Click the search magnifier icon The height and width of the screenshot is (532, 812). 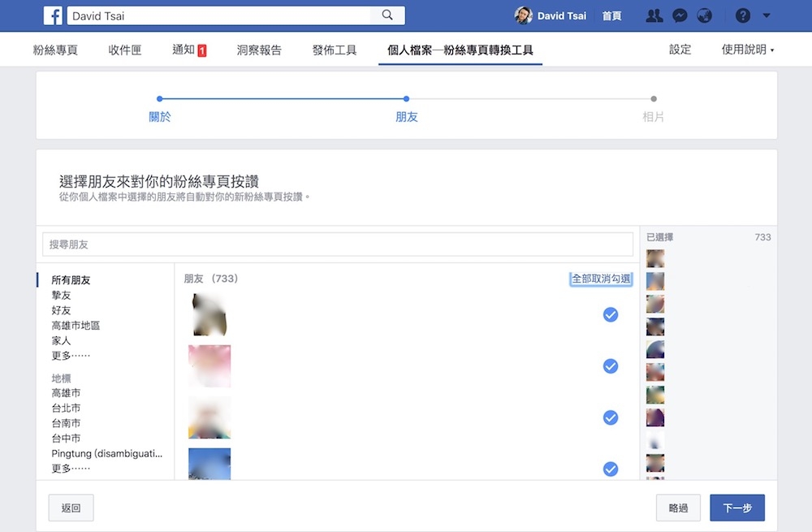coord(387,15)
